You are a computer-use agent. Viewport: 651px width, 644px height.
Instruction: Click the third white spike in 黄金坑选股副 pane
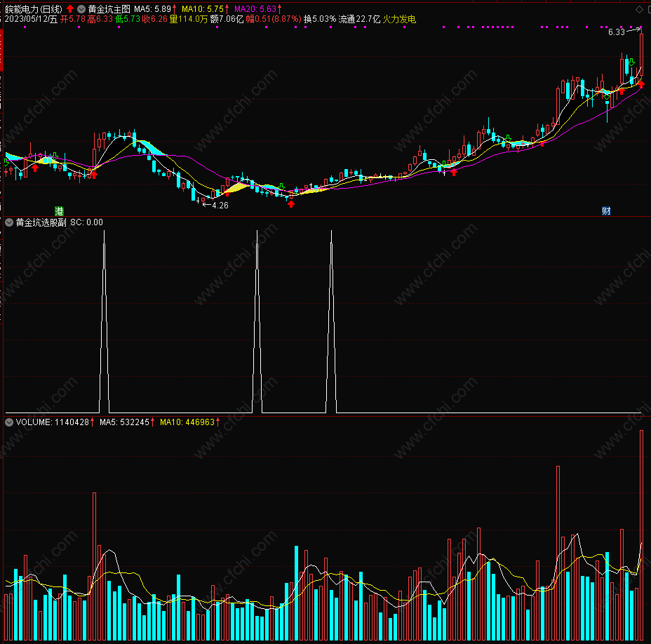(331, 322)
